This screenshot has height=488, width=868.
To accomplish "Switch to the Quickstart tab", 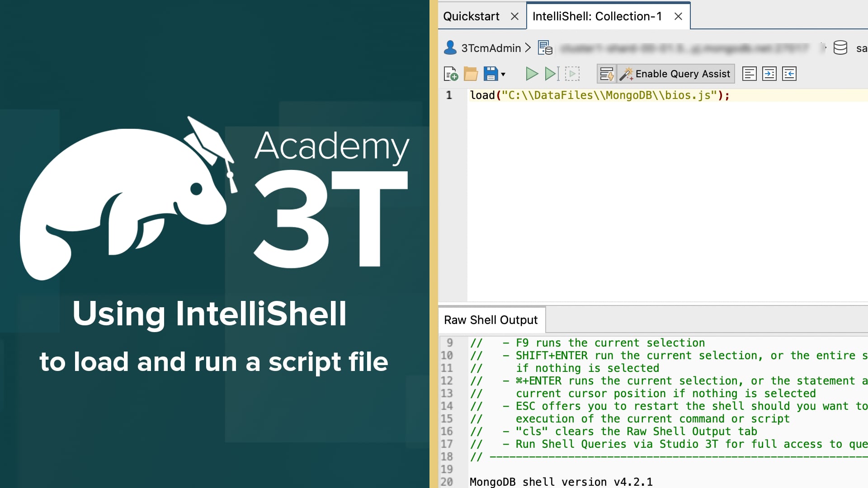I will click(471, 16).
